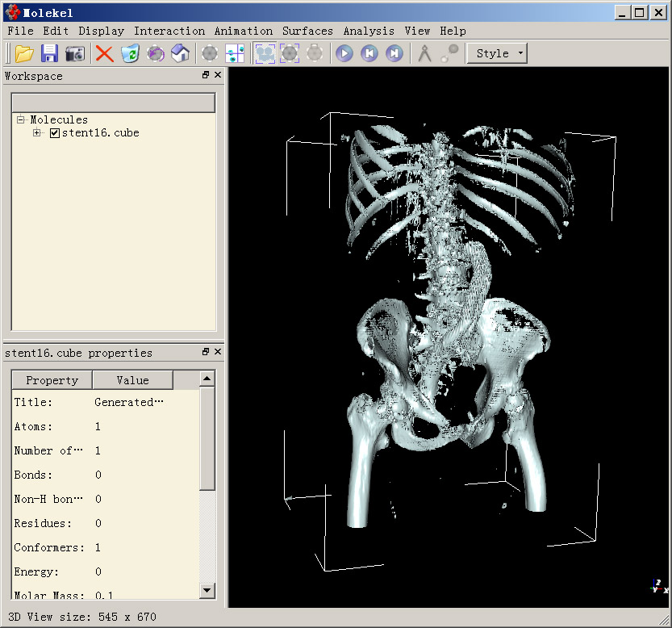Click the Number of… property row
This screenshot has height=628, width=672.
click(106, 451)
